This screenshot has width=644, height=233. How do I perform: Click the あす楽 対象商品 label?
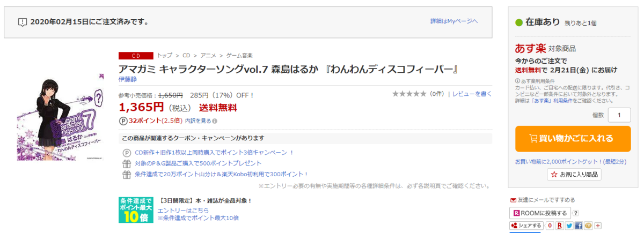pyautogui.click(x=545, y=48)
